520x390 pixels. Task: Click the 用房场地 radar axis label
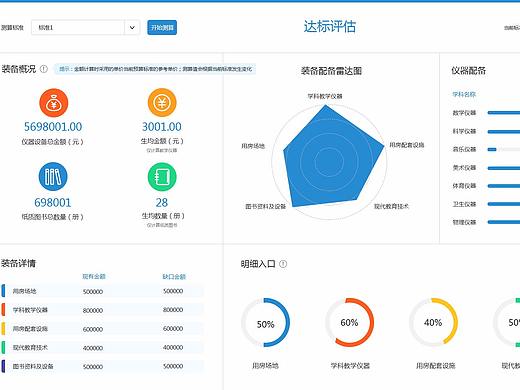(x=253, y=146)
